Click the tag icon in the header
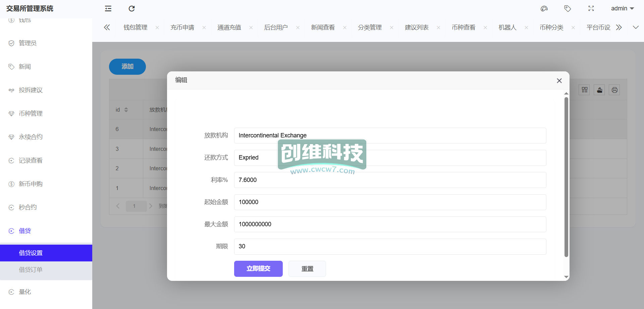Screen dimensions: 644x309 click(x=568, y=9)
